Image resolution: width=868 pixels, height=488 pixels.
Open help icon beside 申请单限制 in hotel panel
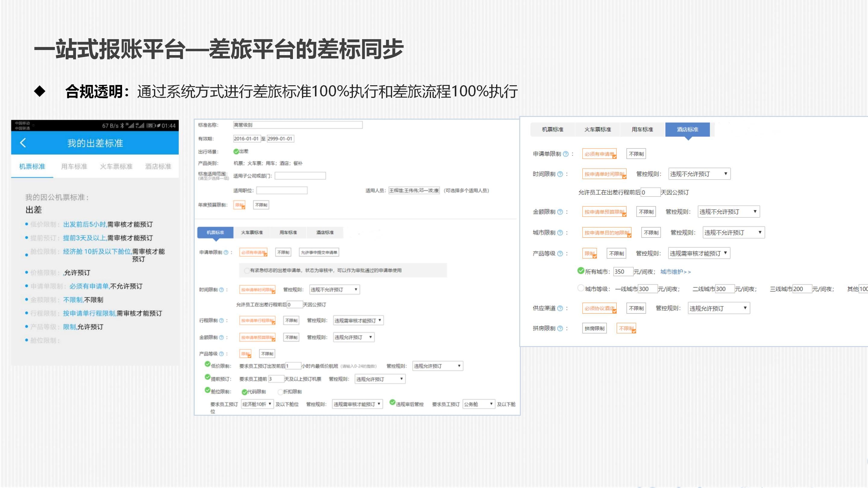coord(566,154)
